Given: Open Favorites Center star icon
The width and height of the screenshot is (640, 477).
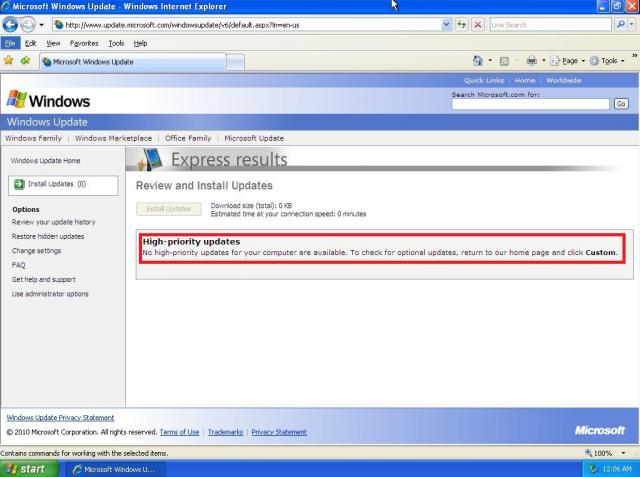Looking at the screenshot, I should point(9,61).
